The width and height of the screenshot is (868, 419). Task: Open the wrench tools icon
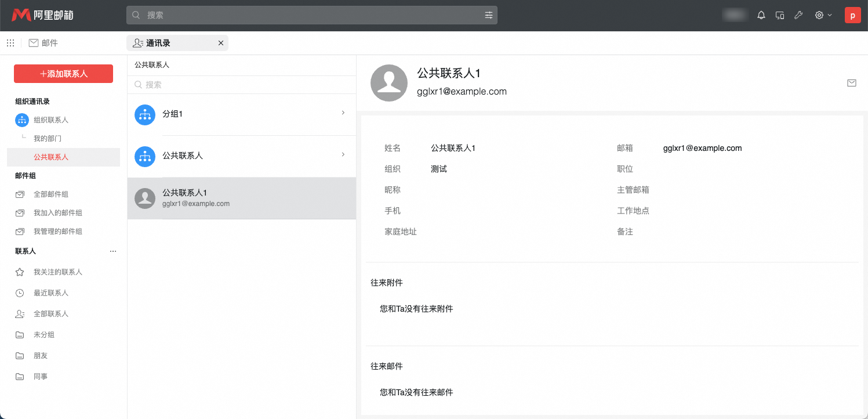tap(798, 15)
